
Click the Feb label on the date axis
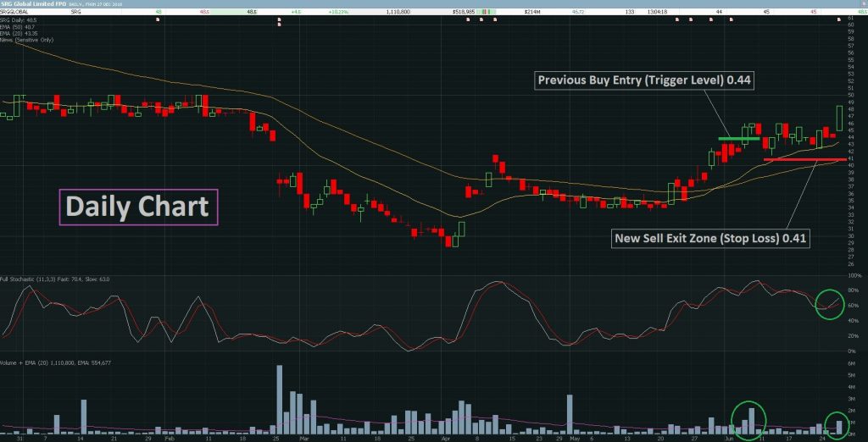point(169,438)
